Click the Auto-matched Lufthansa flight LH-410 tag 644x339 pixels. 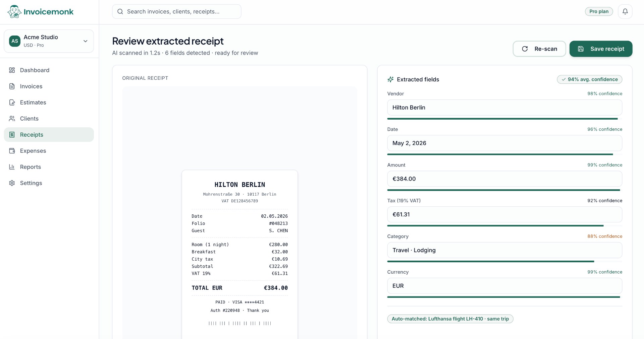tap(450, 319)
